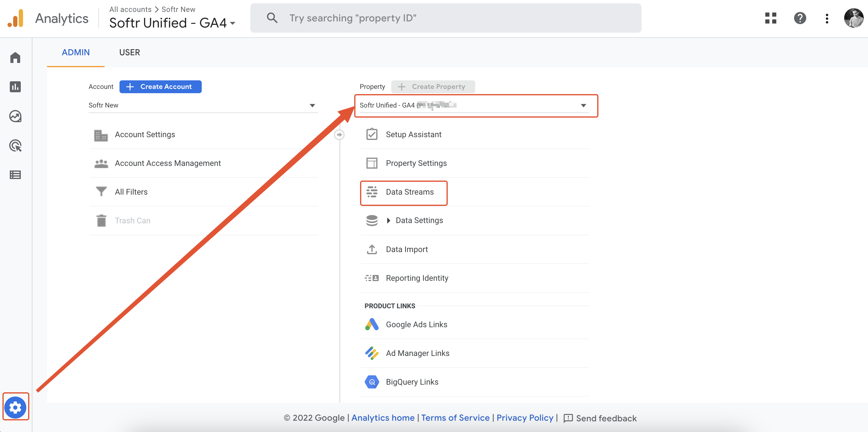
Task: Click All accounts in the breadcrumb
Action: click(130, 9)
